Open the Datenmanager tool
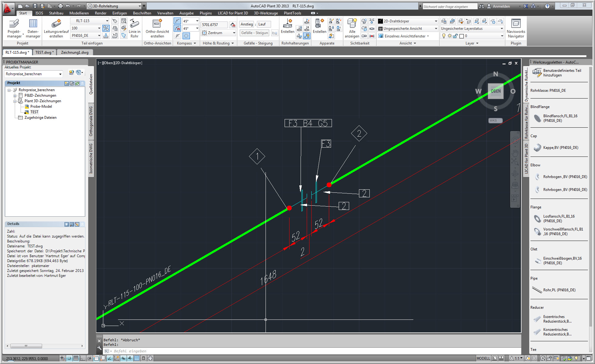595x364 pixels. coord(33,28)
